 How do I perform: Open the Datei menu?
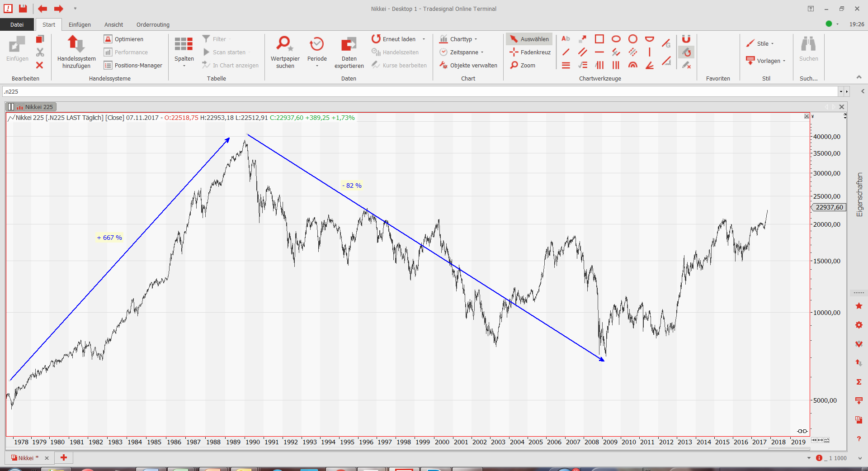click(17, 24)
